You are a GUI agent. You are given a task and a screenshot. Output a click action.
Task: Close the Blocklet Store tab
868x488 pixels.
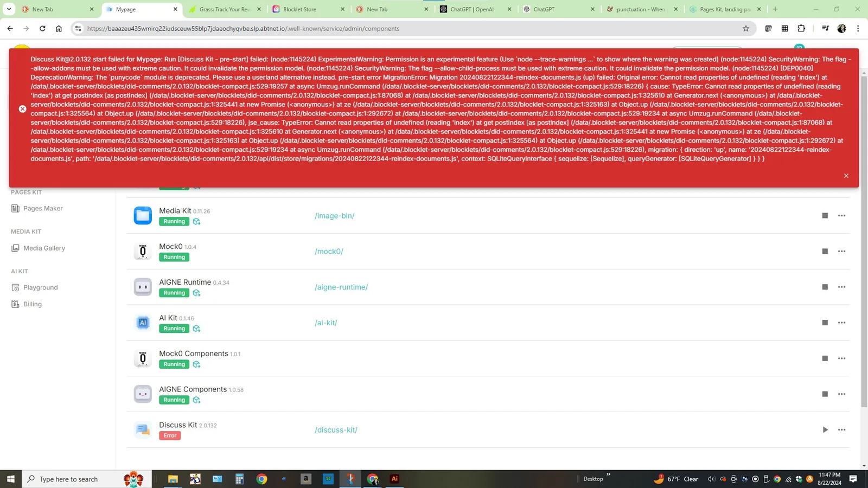click(342, 9)
